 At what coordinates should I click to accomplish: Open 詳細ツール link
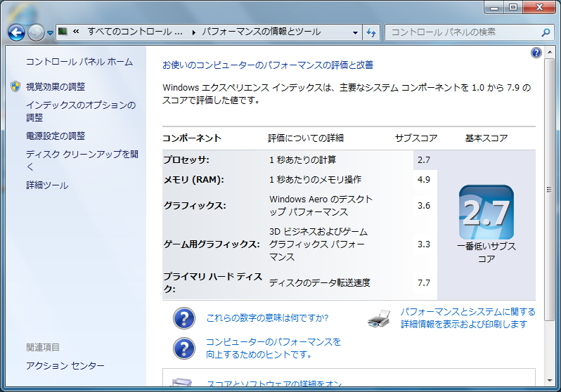47,185
